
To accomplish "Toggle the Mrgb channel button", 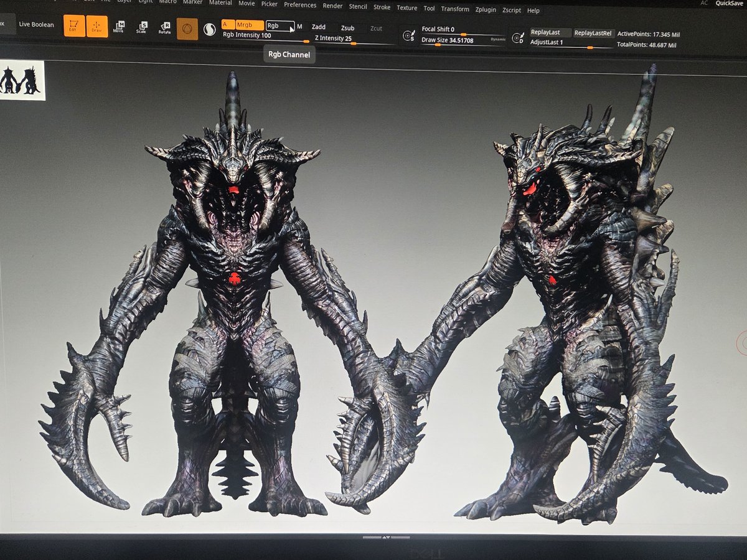I will click(x=249, y=26).
